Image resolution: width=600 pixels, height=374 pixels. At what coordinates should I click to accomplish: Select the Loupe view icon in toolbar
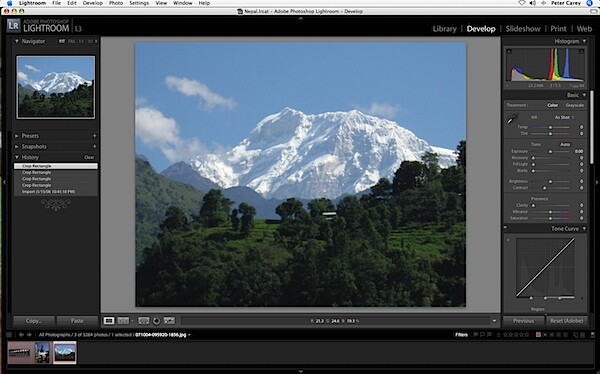point(109,321)
